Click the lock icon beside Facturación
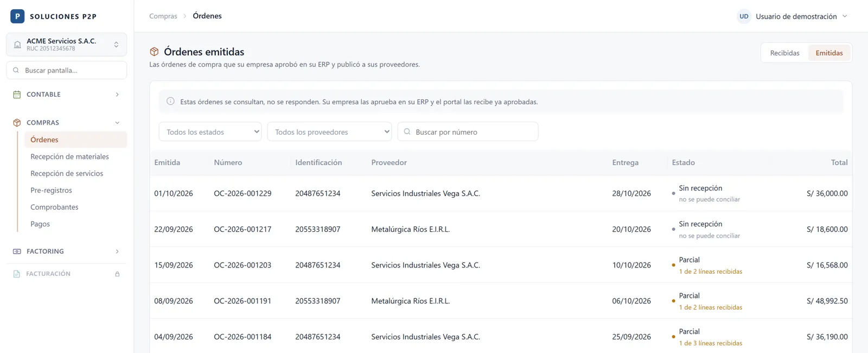Viewport: 868px width, 353px height. [117, 274]
